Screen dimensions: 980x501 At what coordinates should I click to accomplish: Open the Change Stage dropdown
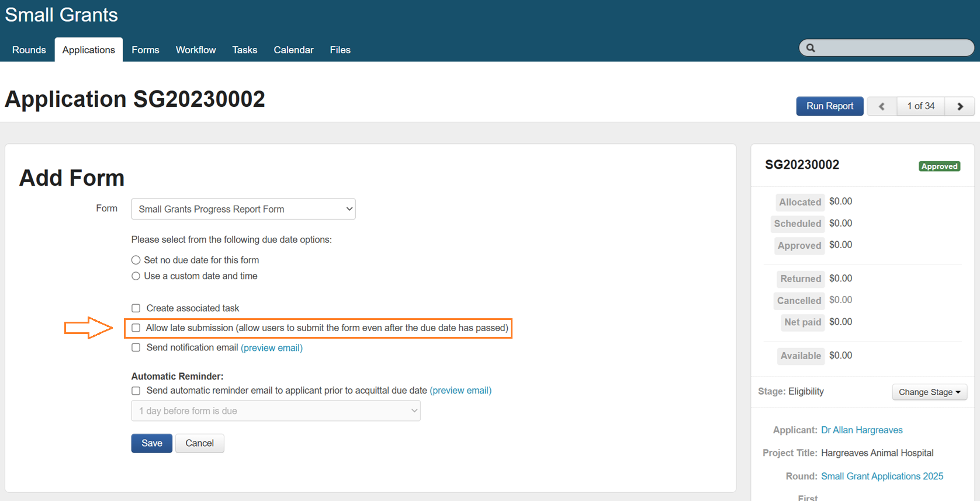(929, 392)
